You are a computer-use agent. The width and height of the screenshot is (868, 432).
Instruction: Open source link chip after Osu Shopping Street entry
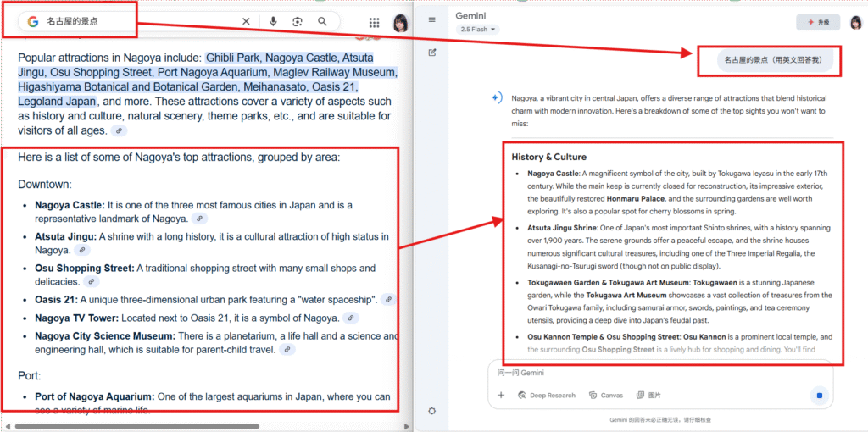click(92, 281)
